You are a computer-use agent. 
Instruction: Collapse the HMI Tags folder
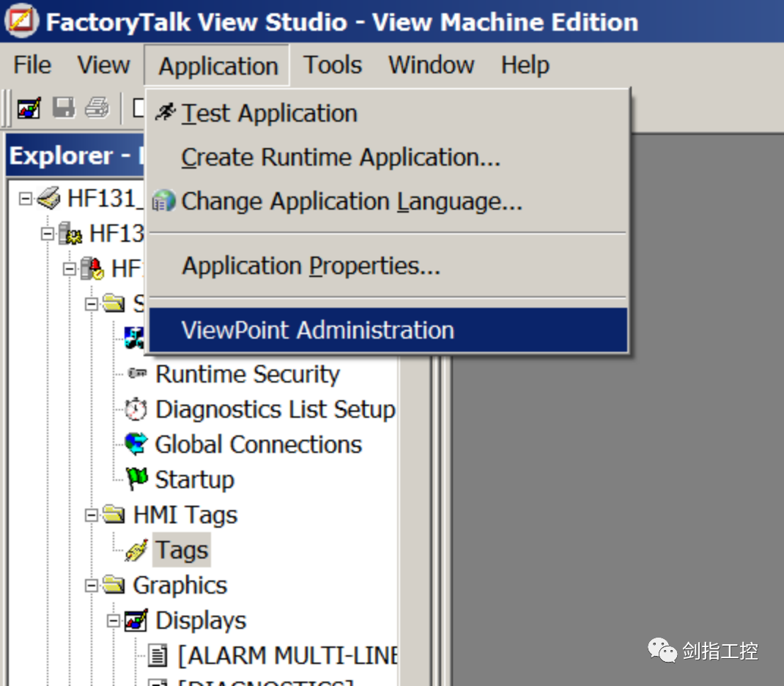(92, 515)
